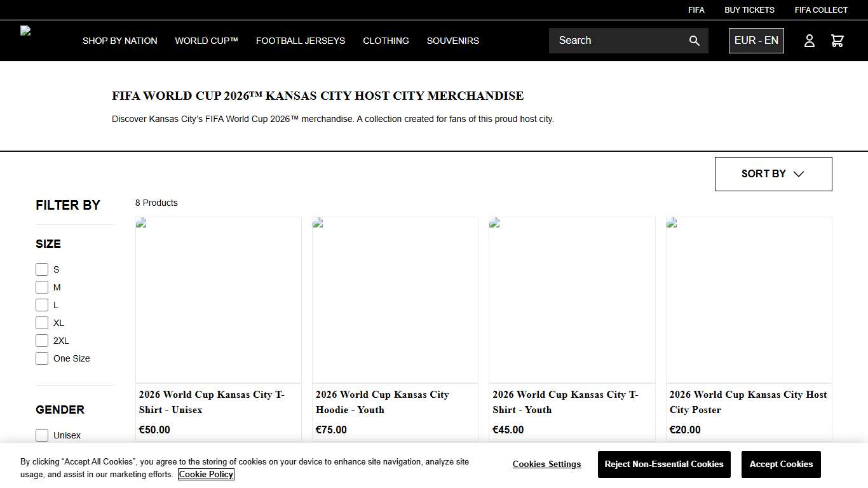The width and height of the screenshot is (868, 488).
Task: Click inside the Search input field
Action: [x=616, y=40]
